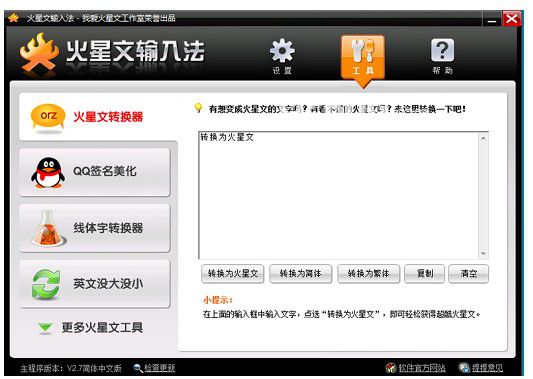
Task: Click the lightbulb tip icon
Action: click(x=198, y=108)
